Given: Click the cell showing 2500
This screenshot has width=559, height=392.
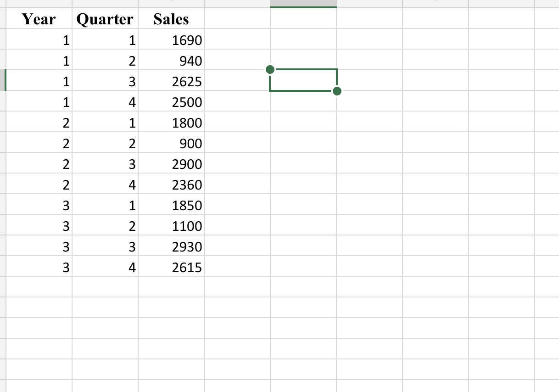Looking at the screenshot, I should (x=187, y=102).
